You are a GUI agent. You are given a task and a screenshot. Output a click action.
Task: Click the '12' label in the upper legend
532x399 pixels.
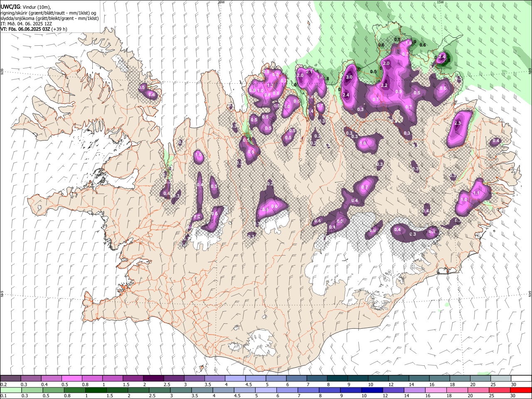391,384
